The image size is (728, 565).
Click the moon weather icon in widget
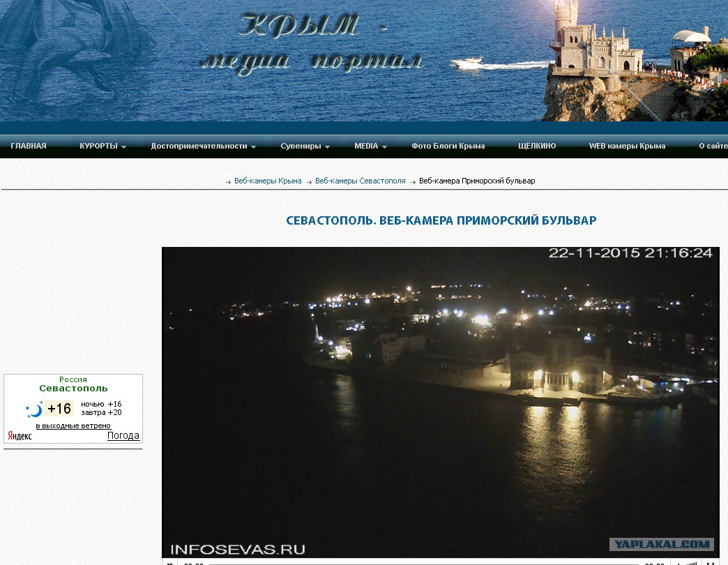(34, 409)
